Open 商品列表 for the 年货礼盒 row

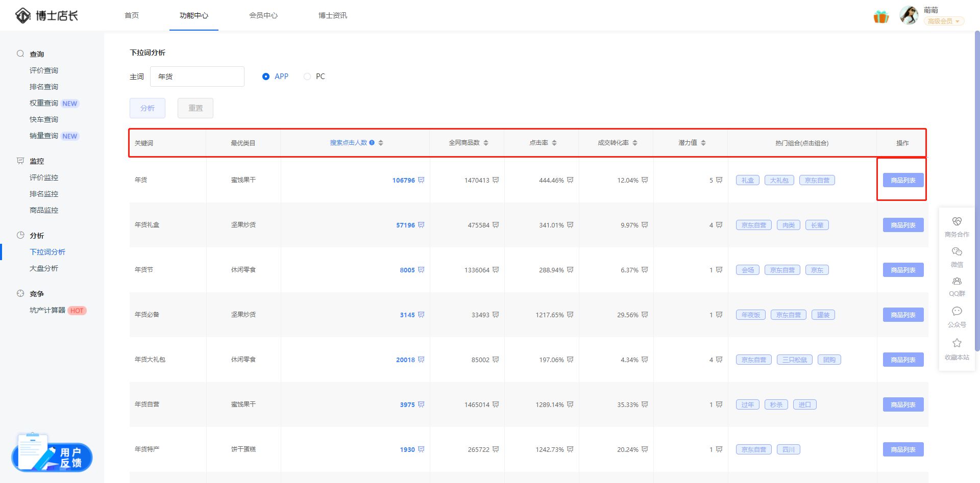[903, 225]
